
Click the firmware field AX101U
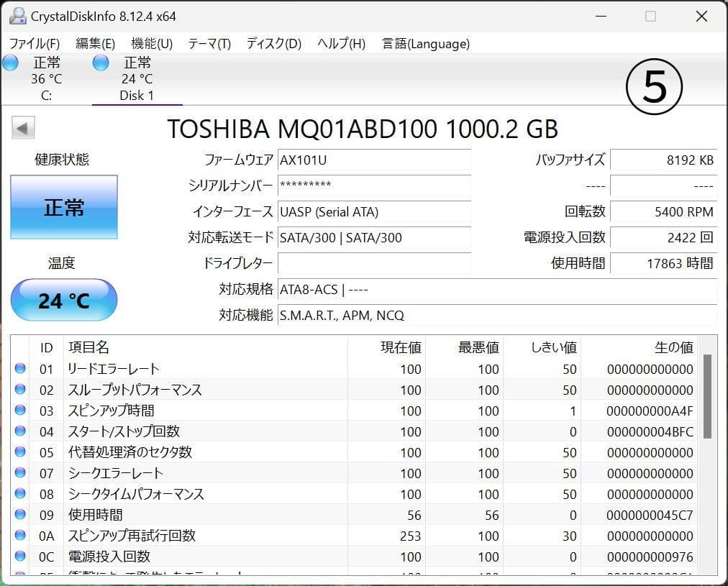pos(374,160)
